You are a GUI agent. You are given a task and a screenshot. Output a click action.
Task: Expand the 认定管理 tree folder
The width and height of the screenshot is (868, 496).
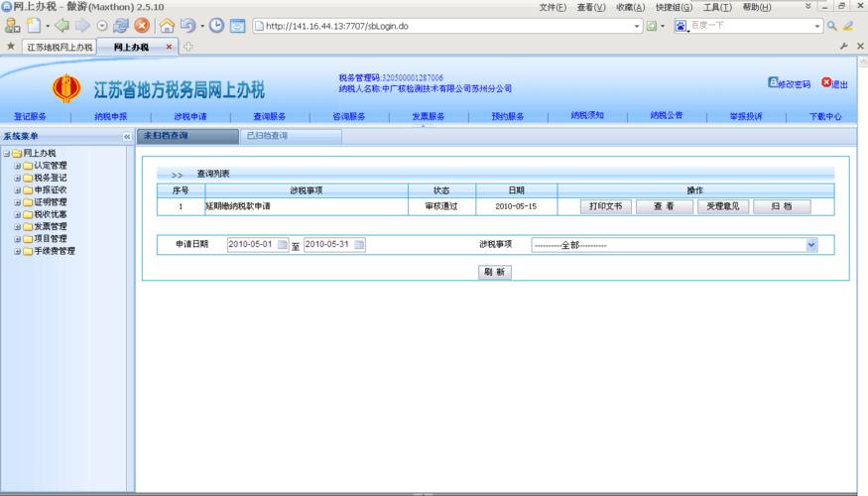[17, 166]
